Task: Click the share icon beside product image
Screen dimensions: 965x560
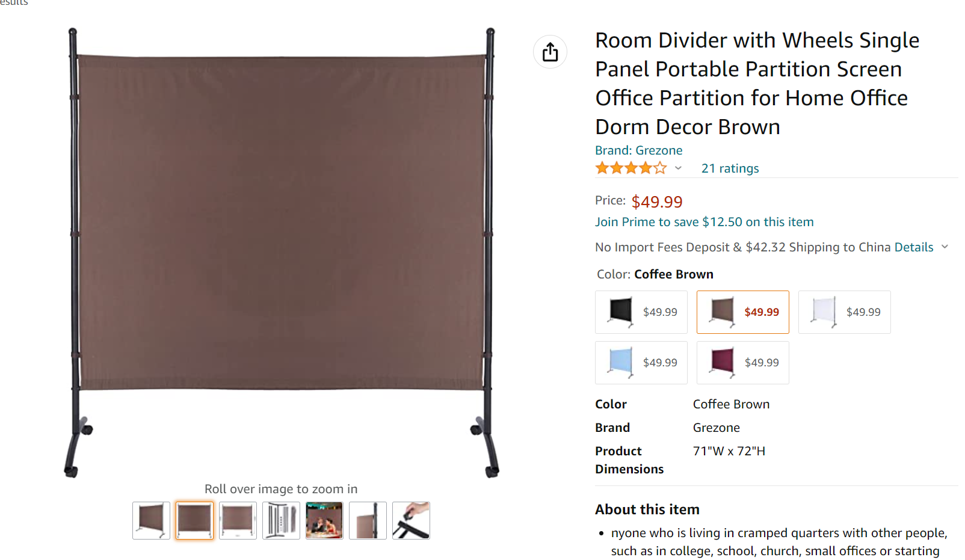Action: [550, 52]
